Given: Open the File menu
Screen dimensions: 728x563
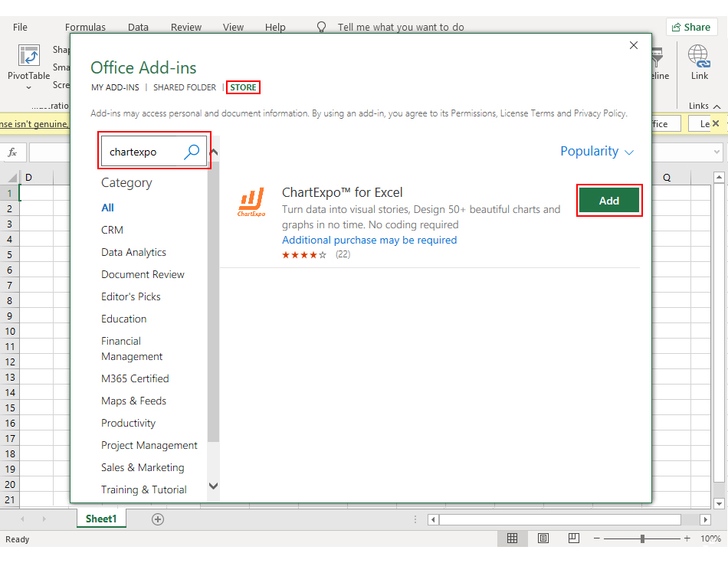Looking at the screenshot, I should click(x=20, y=27).
